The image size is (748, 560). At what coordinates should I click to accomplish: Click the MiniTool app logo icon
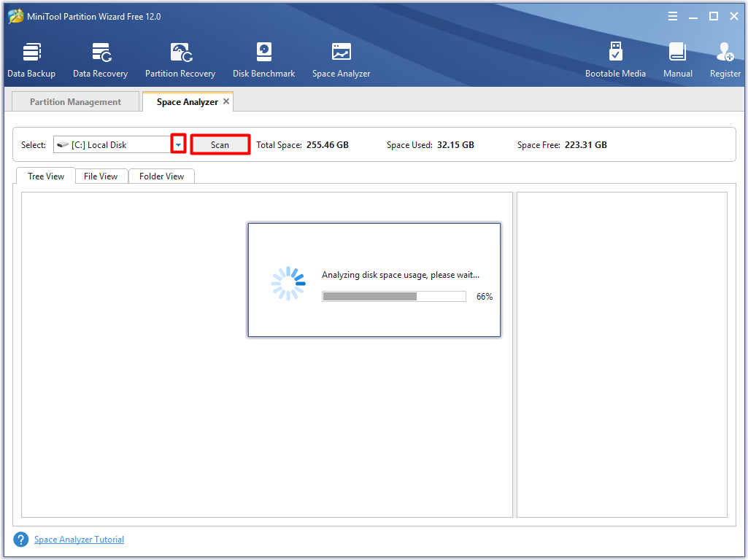pos(16,16)
